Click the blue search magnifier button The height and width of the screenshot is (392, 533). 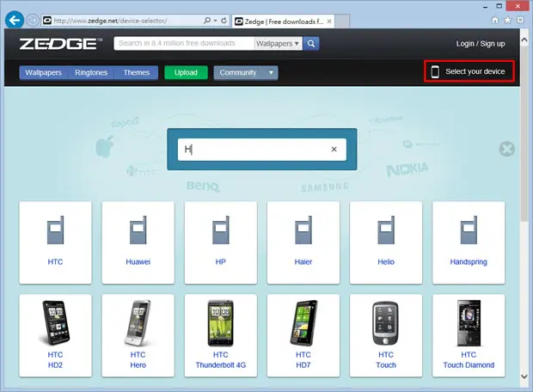tap(311, 44)
